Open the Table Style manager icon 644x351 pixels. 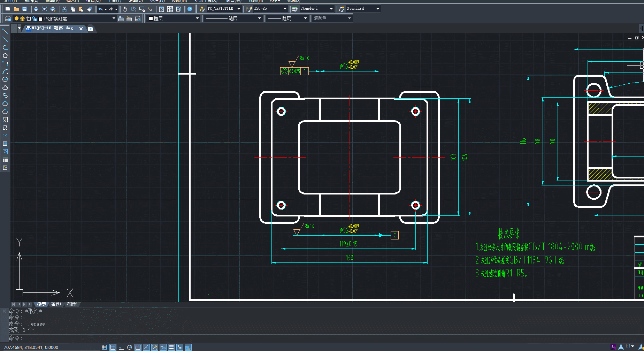(295, 9)
